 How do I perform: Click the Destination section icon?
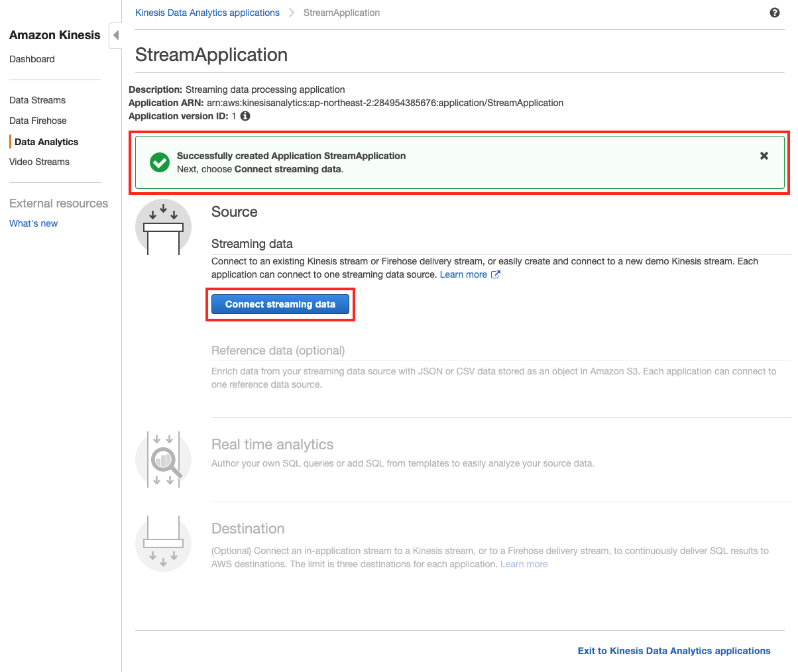(x=163, y=543)
